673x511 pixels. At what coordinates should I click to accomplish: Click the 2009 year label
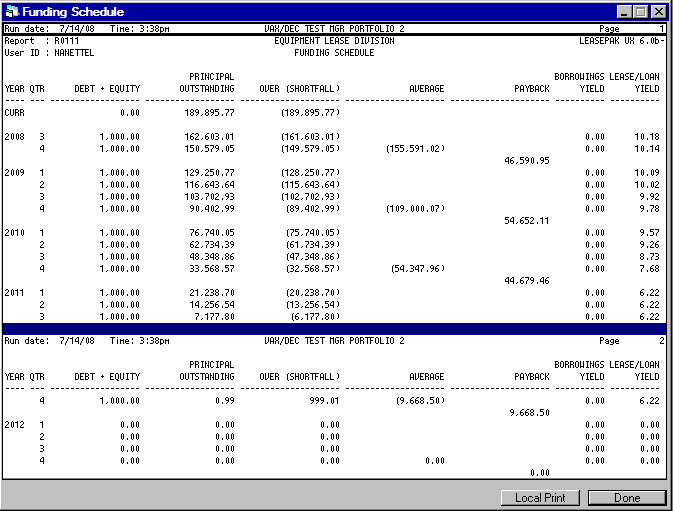tap(15, 173)
